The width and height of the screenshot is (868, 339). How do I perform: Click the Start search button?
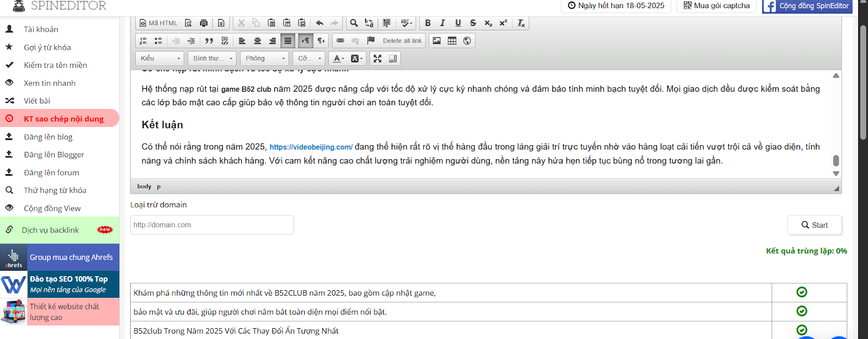[814, 225]
